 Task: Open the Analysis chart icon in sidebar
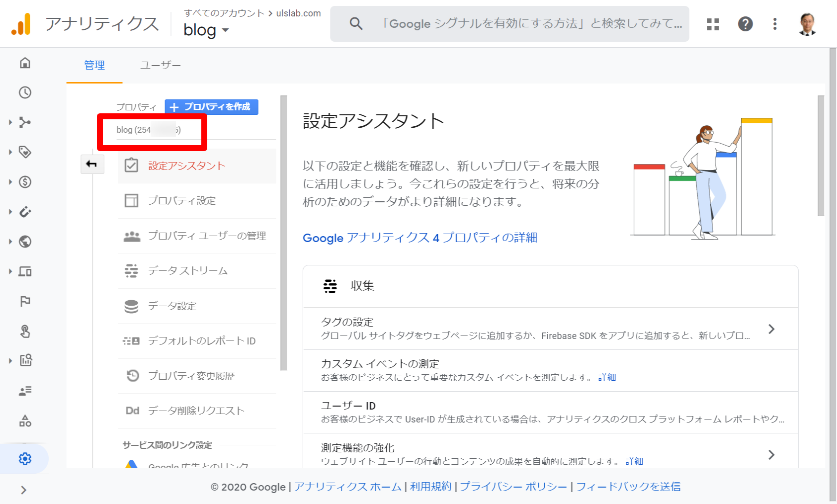(26, 360)
